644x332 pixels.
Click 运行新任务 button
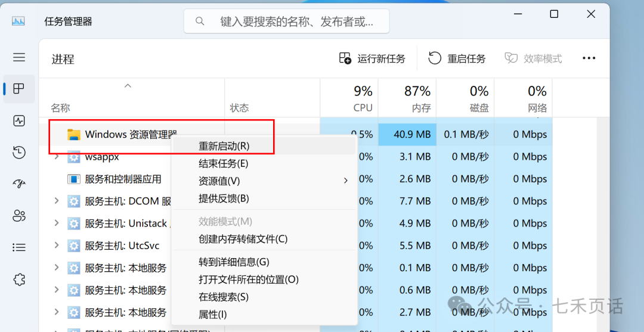[372, 58]
